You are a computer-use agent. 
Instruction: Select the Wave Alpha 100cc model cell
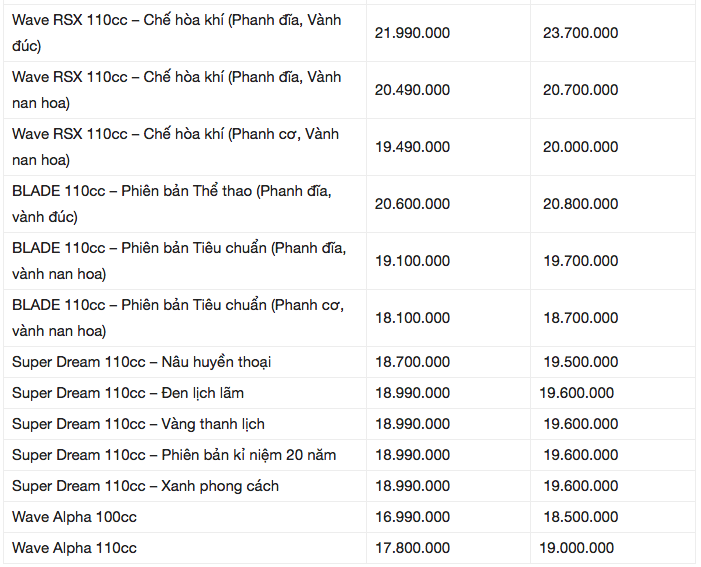click(x=74, y=517)
